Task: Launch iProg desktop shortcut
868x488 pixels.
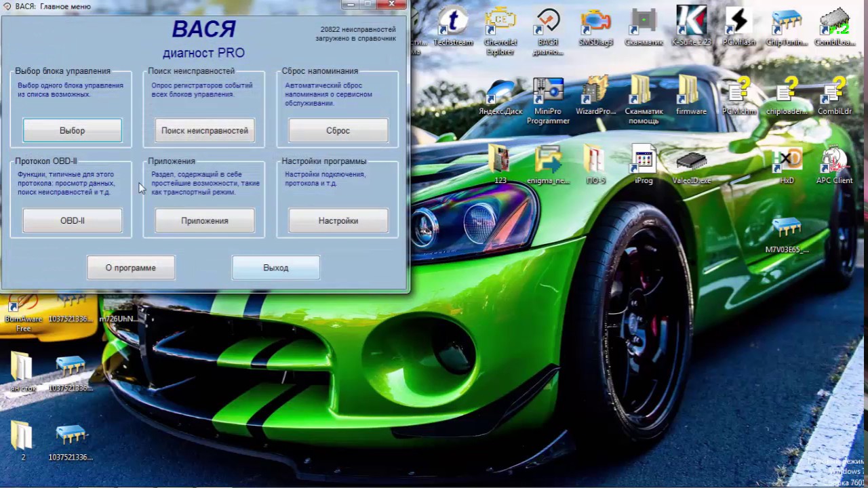Action: point(644,165)
